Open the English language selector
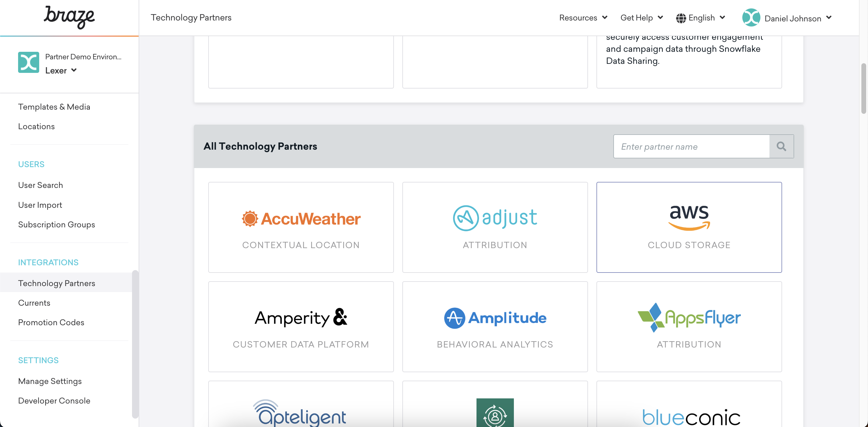This screenshot has height=427, width=868. point(700,17)
